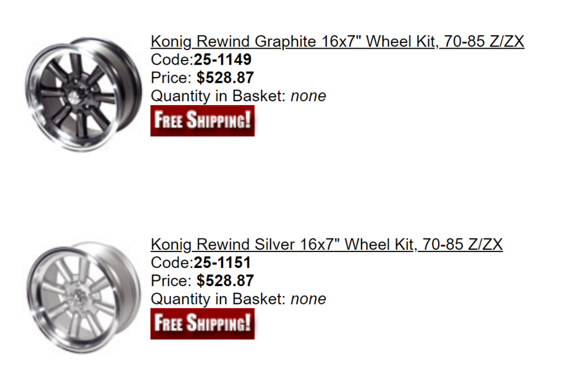Click the "Code:" label on the Silver listing
The image size is (588, 389).
tap(172, 263)
